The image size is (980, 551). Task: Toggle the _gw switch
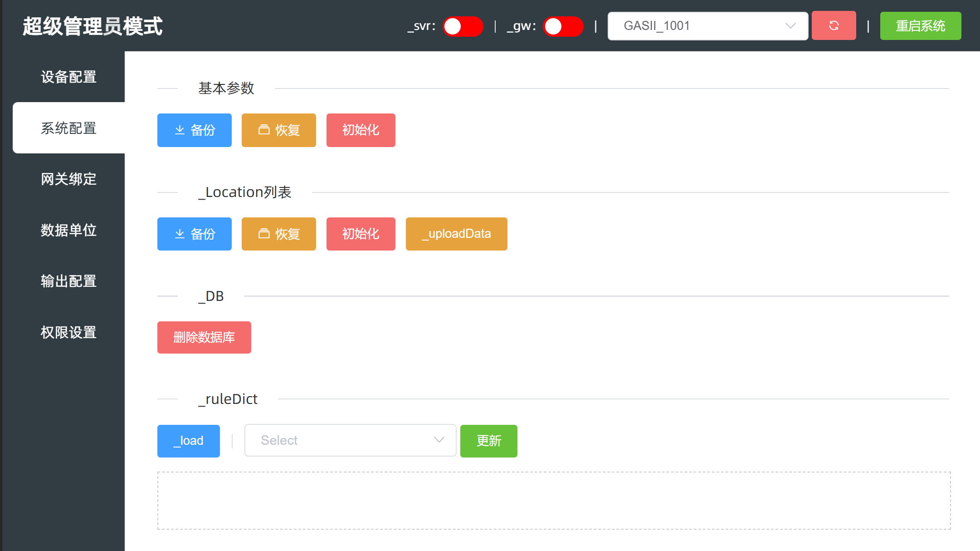tap(563, 26)
